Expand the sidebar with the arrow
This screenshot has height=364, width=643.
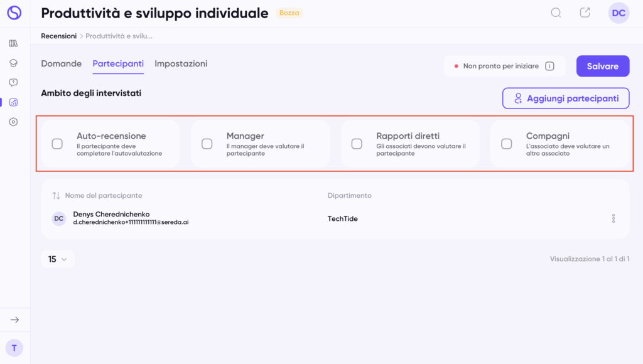click(x=14, y=320)
